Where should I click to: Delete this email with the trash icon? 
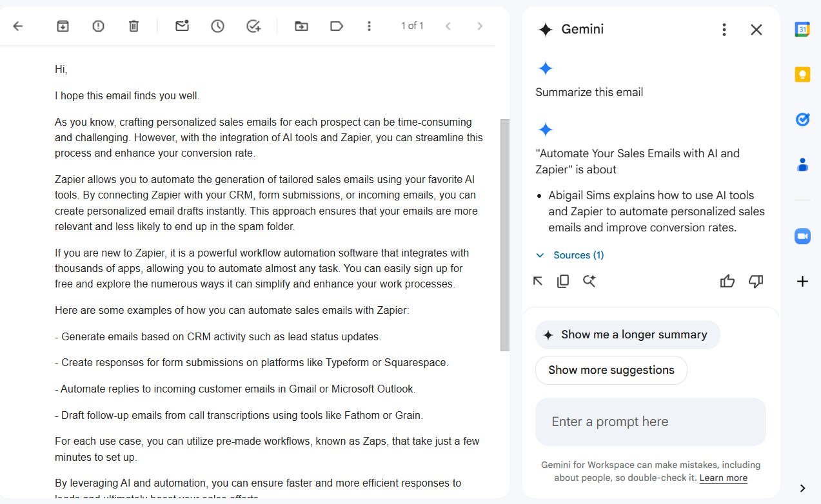click(134, 26)
